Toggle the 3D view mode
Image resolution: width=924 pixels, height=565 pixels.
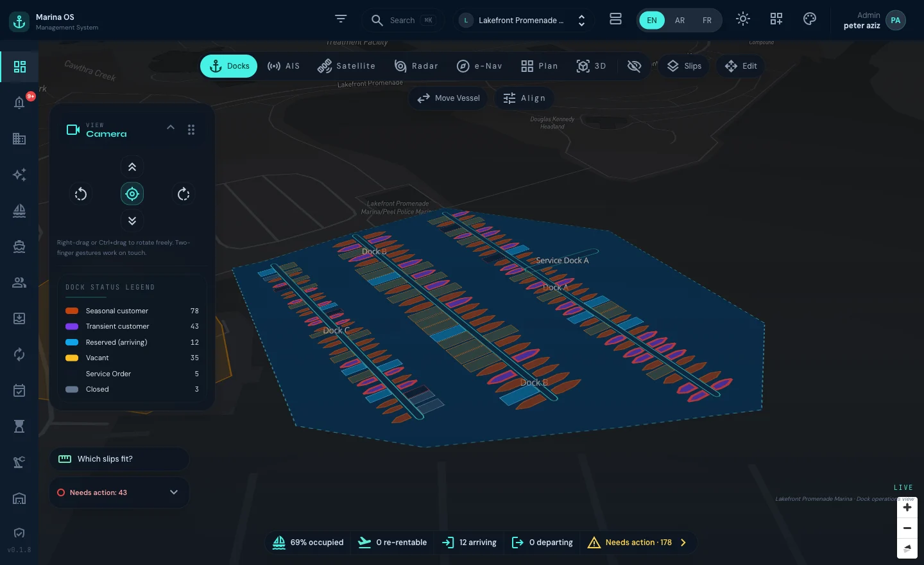pyautogui.click(x=592, y=66)
